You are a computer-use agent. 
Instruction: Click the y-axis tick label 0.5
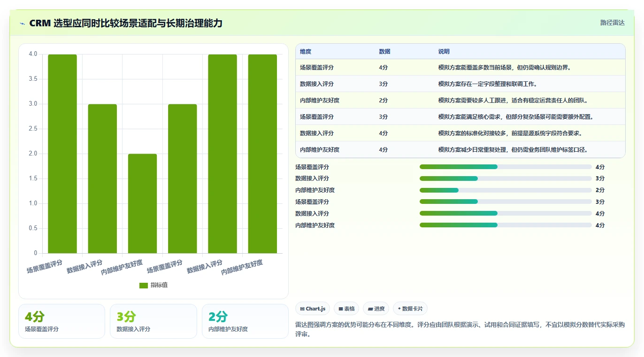[33, 228]
